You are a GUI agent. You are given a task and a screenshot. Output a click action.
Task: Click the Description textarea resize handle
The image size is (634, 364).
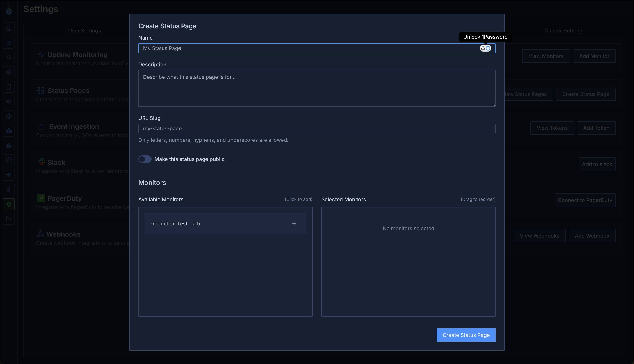click(x=494, y=105)
